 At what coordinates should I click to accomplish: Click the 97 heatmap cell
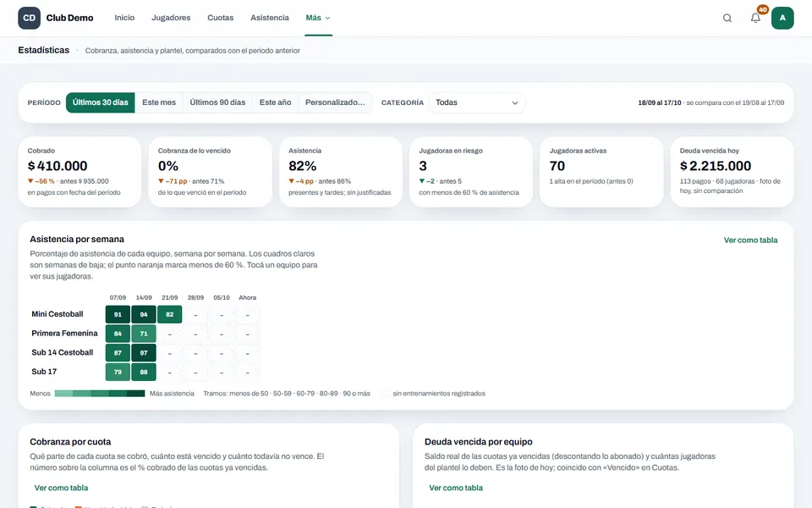[x=144, y=353]
